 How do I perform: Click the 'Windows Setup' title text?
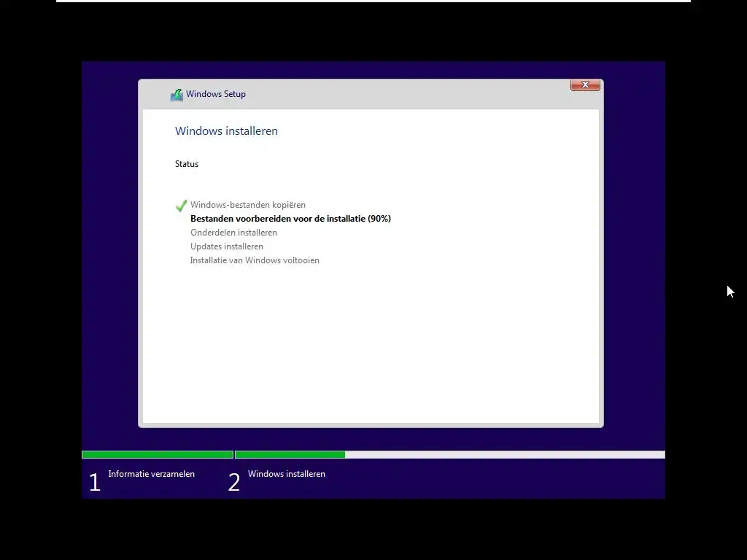click(216, 94)
